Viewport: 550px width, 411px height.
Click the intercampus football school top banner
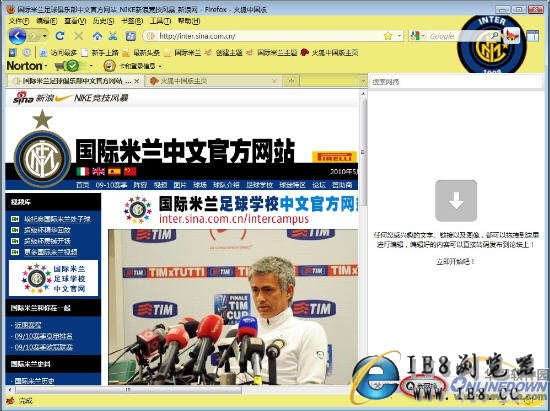point(240,210)
